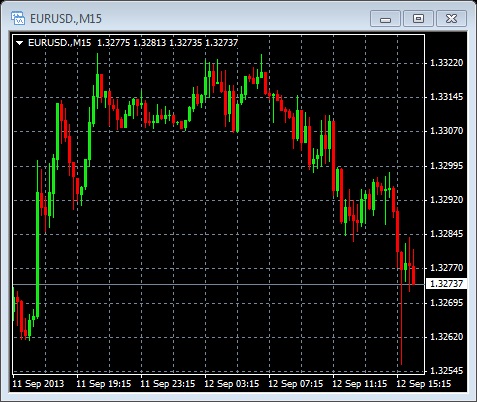Minimize the EURUSD.,M15 chart window
This screenshot has height=402, width=477.
coord(385,18)
